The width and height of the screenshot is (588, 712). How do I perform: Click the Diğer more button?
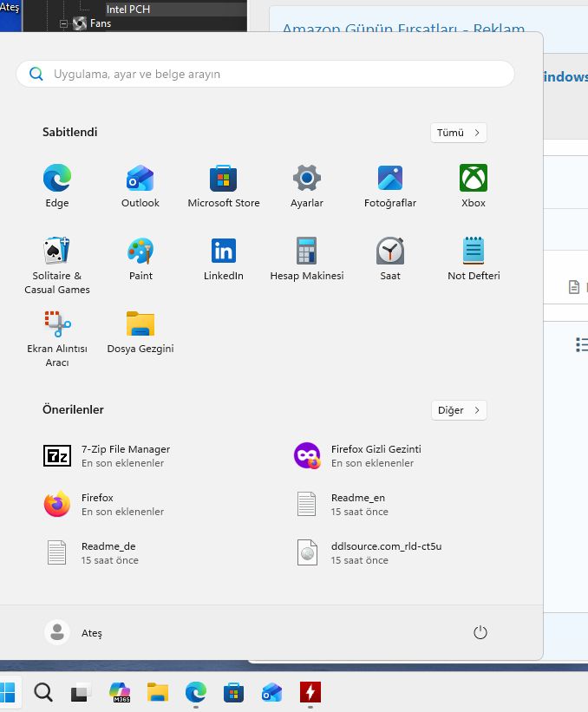[x=459, y=410]
